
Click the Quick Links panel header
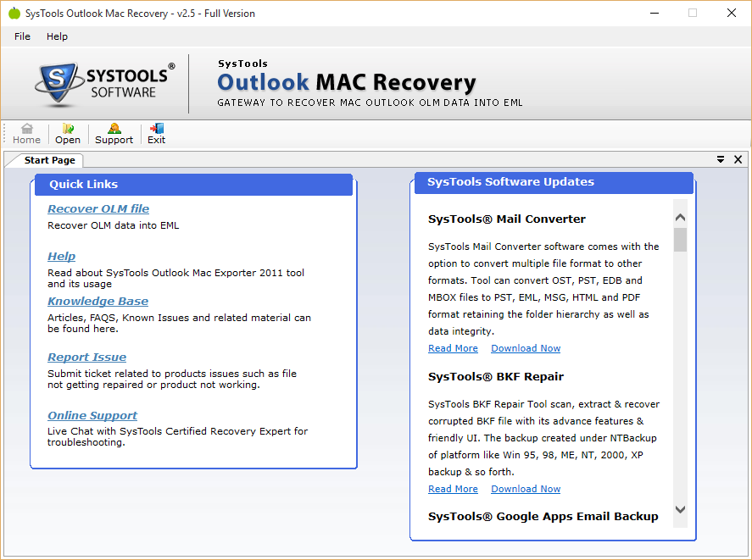[x=193, y=185]
